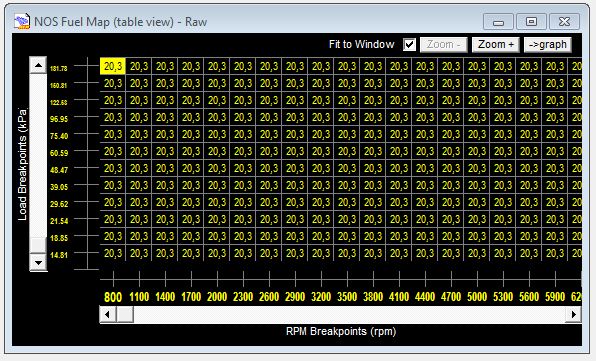
Task: Click the disabled Zoom - button
Action: [x=444, y=44]
